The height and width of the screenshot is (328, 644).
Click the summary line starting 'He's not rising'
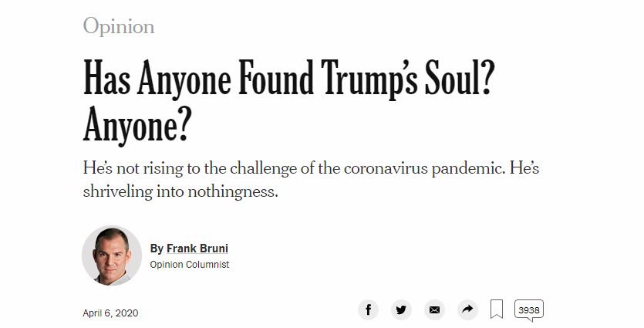click(x=311, y=168)
